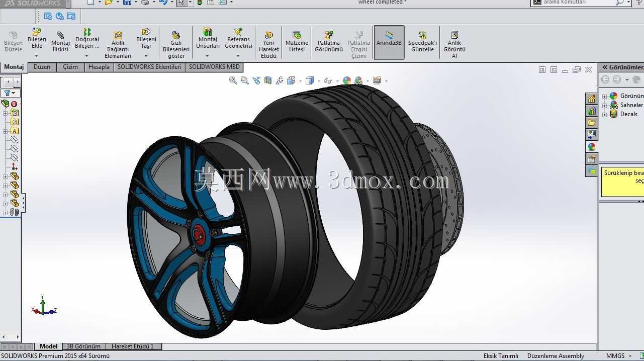The height and width of the screenshot is (361, 644).
Task: Open the MMGS units menu in status bar
Action: (x=619, y=356)
